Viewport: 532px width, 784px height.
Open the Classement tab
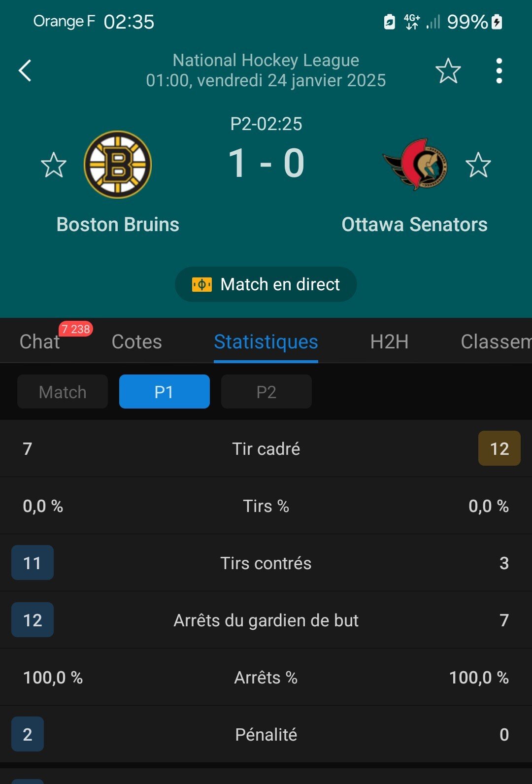(x=496, y=341)
